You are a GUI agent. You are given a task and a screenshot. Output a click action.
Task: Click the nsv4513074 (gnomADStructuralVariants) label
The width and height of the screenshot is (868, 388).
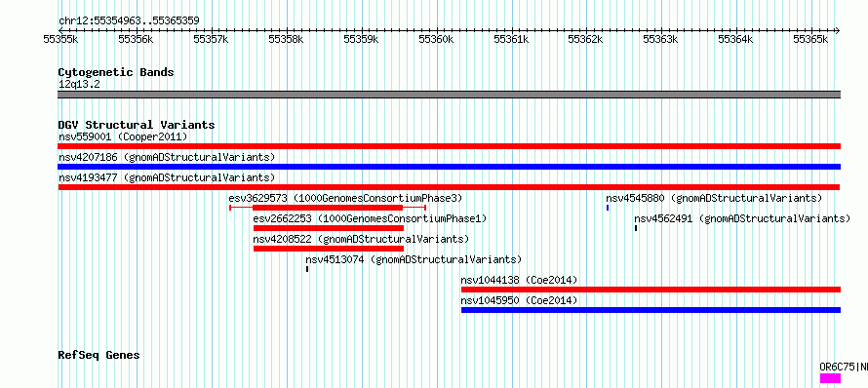click(x=414, y=259)
